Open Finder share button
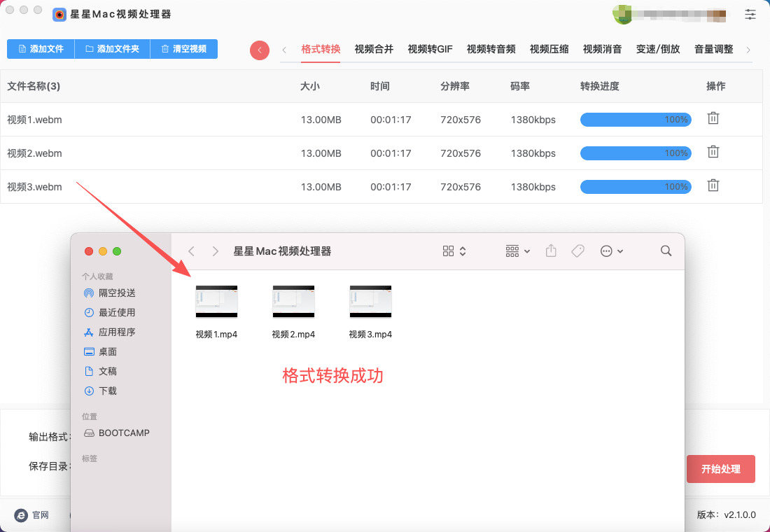The width and height of the screenshot is (770, 532). coord(551,251)
